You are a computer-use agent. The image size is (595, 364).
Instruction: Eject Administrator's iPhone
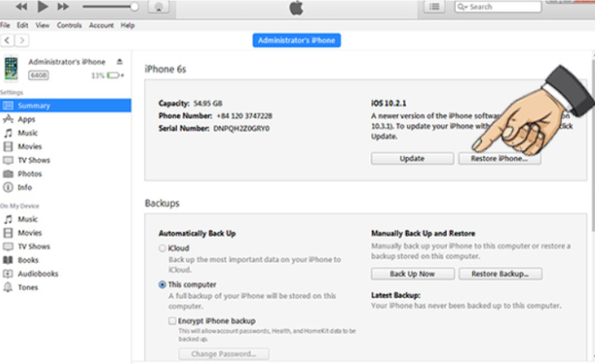point(119,61)
